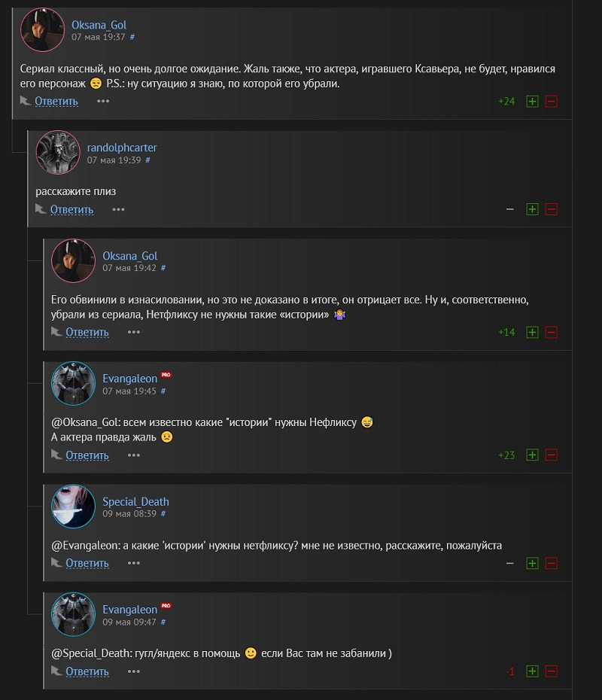The height and width of the screenshot is (700, 602).
Task: Open permalink hash of 07 мая 19:37 comment
Action: coord(132,37)
